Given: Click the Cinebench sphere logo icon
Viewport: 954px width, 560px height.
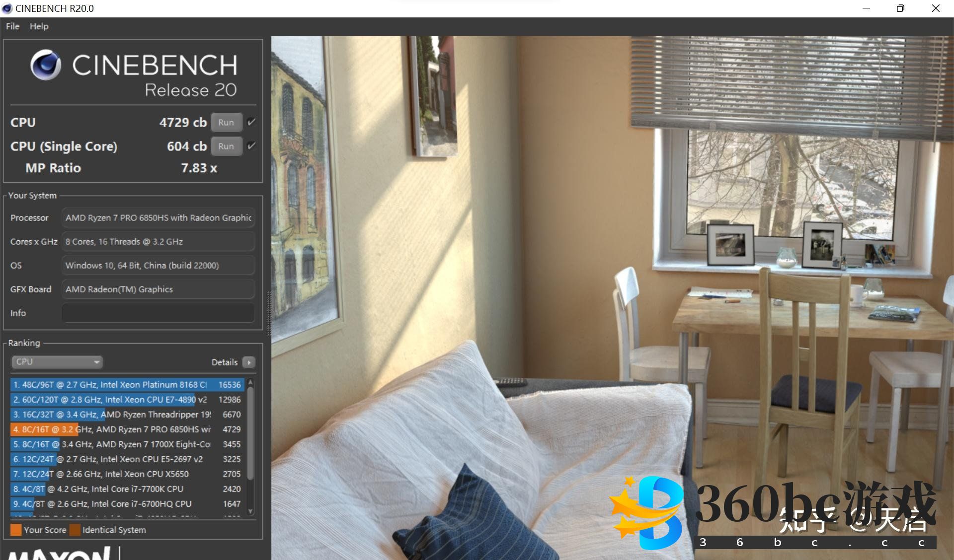Looking at the screenshot, I should pos(45,65).
